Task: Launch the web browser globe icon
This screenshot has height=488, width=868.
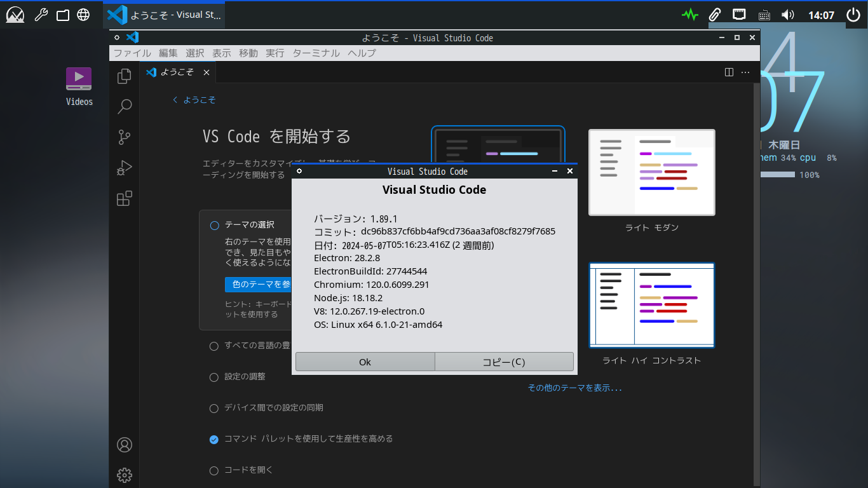Action: [x=83, y=15]
